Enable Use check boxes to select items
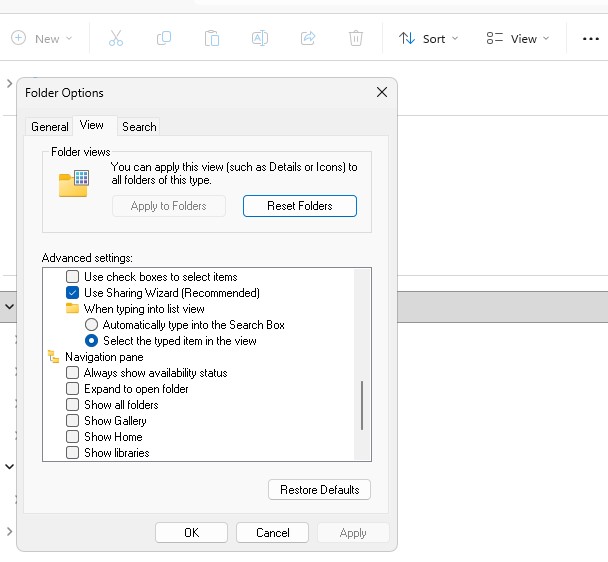 72,277
